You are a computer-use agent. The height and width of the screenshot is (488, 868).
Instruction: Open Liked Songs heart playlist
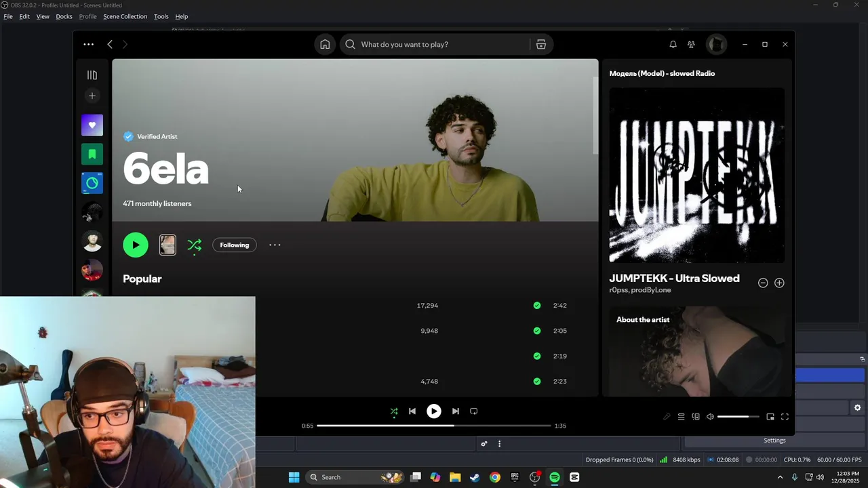(92, 125)
